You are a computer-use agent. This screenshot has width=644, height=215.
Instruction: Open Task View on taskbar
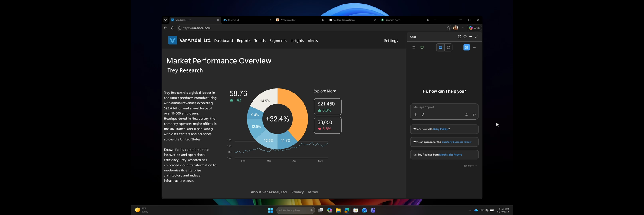click(321, 210)
